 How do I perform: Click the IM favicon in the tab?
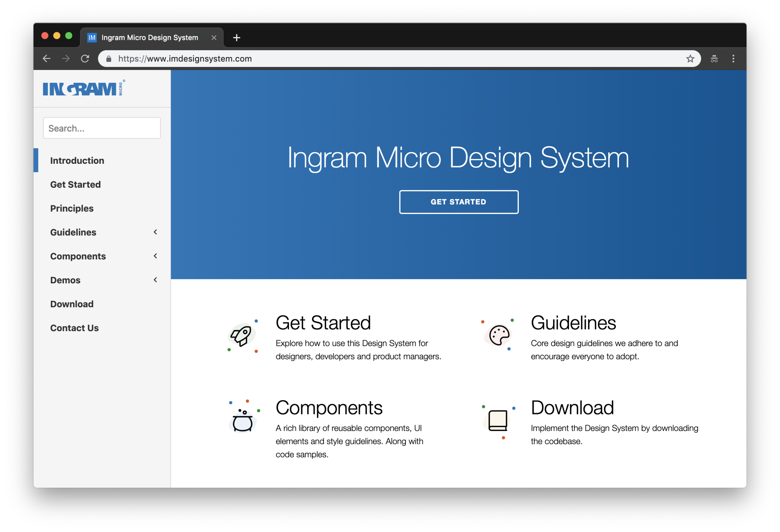92,37
